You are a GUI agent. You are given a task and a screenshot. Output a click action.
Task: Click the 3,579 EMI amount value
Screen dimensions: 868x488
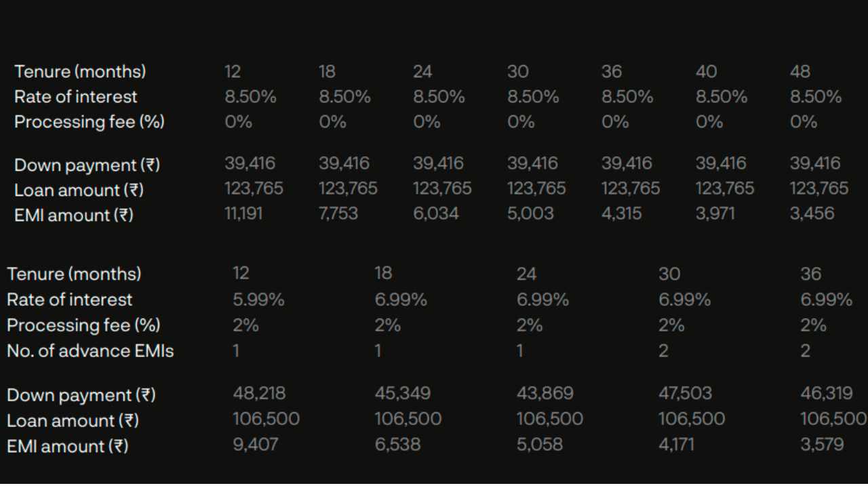tap(822, 445)
